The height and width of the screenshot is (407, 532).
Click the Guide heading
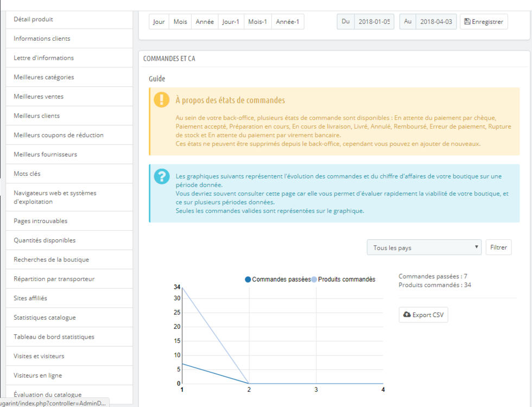tap(157, 79)
